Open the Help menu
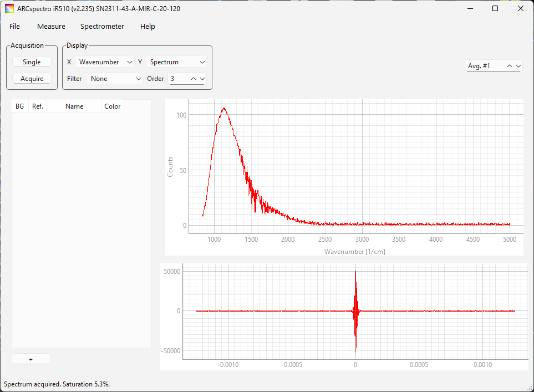Image resolution: width=534 pixels, height=392 pixels. click(x=148, y=27)
